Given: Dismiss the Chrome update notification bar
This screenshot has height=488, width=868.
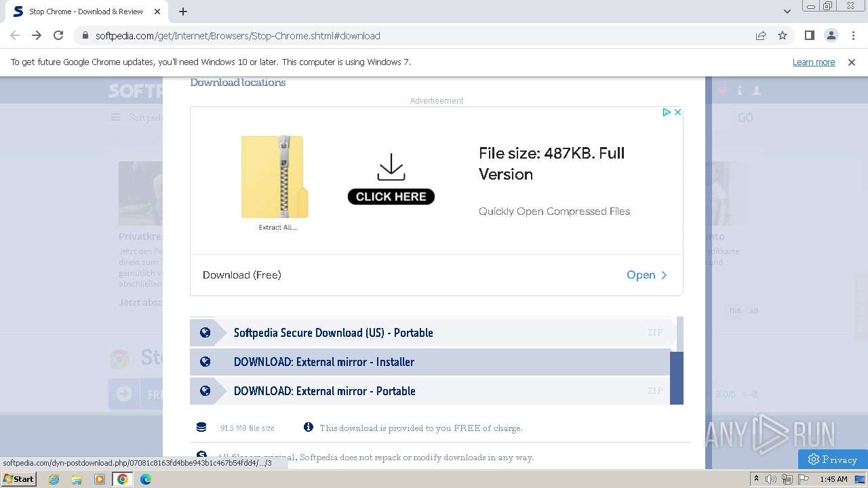Looking at the screenshot, I should point(851,62).
